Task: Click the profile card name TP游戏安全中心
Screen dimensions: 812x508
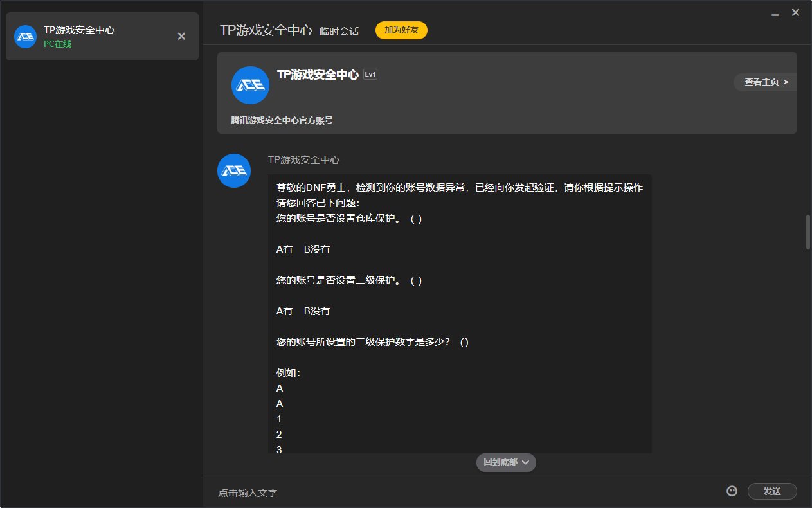Action: (318, 75)
